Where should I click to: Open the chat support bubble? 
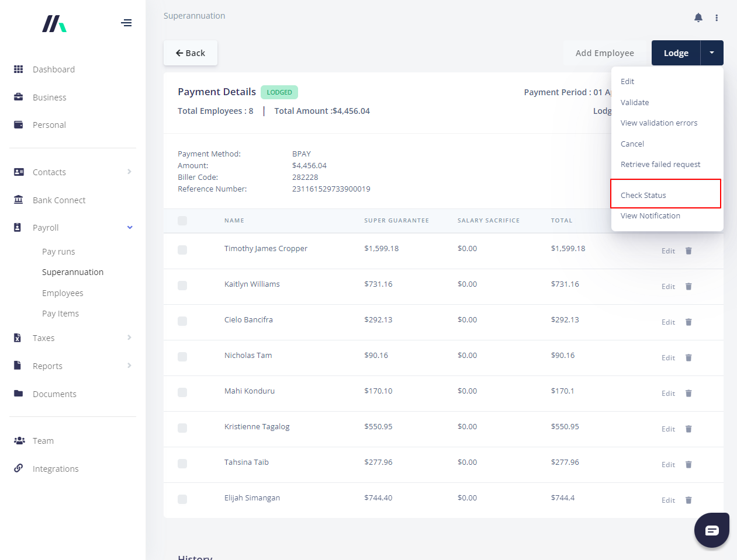click(711, 530)
